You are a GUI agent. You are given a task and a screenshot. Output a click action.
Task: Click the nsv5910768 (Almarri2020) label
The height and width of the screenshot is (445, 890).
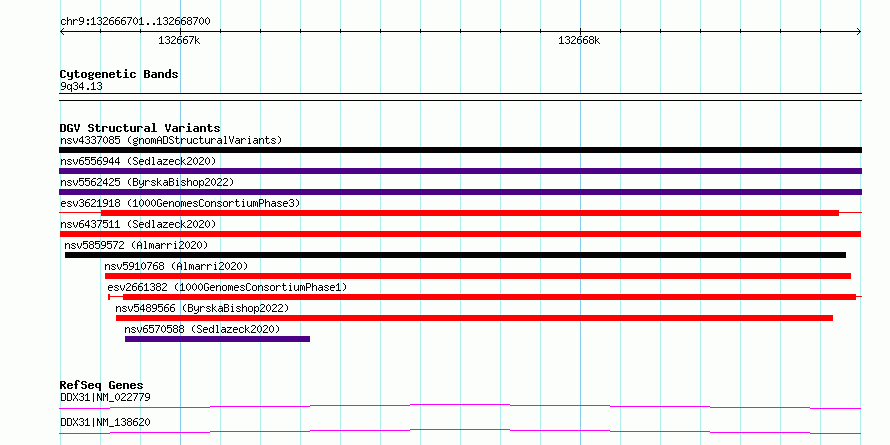coord(176,266)
